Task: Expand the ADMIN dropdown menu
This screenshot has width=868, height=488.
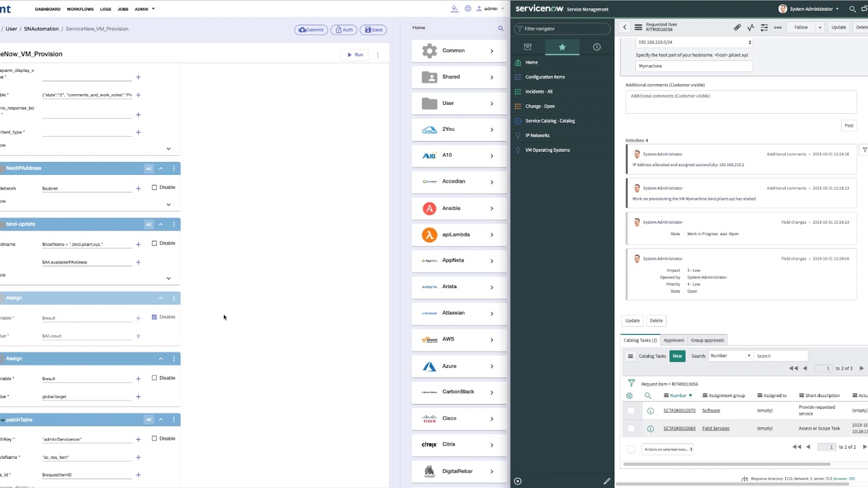Action: (144, 9)
